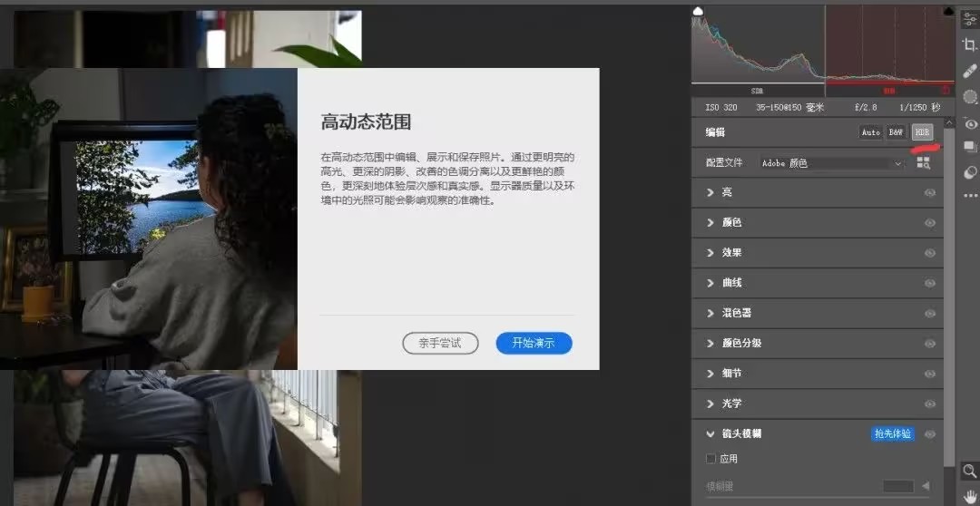This screenshot has height=506, width=980.
Task: Click the 开始演示 button
Action: pyautogui.click(x=534, y=343)
